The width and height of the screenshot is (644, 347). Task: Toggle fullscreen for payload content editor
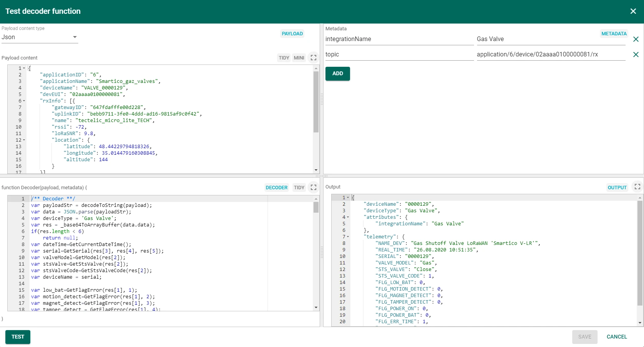tap(314, 58)
